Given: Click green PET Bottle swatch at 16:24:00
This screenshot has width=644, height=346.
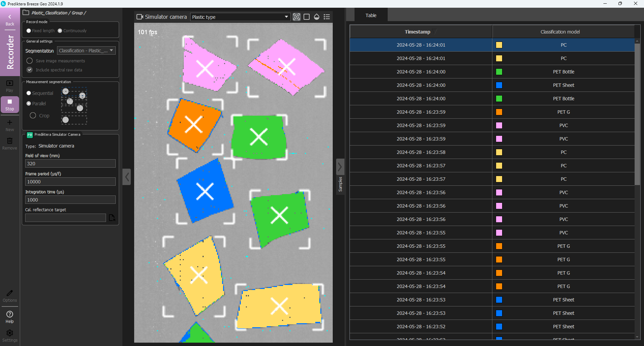Looking at the screenshot, I should point(499,72).
